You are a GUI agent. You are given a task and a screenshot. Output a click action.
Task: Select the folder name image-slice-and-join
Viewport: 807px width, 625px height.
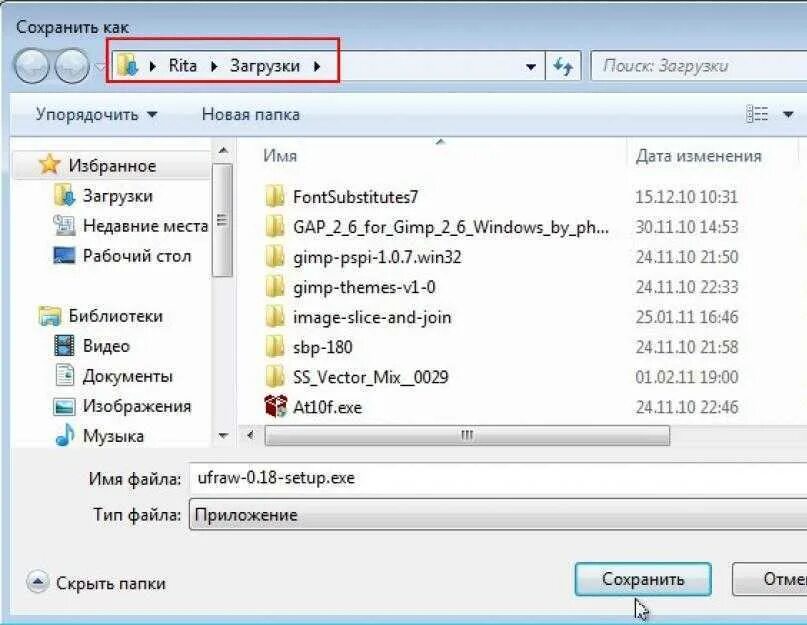pos(372,317)
